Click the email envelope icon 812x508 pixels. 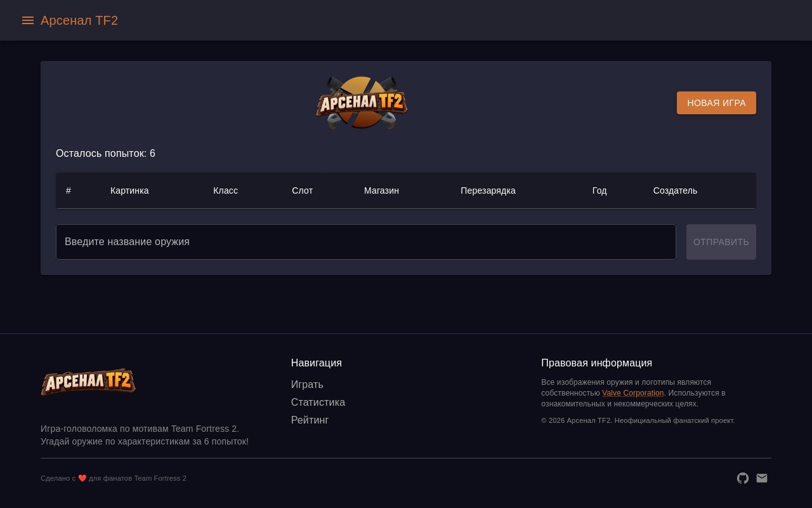762,478
